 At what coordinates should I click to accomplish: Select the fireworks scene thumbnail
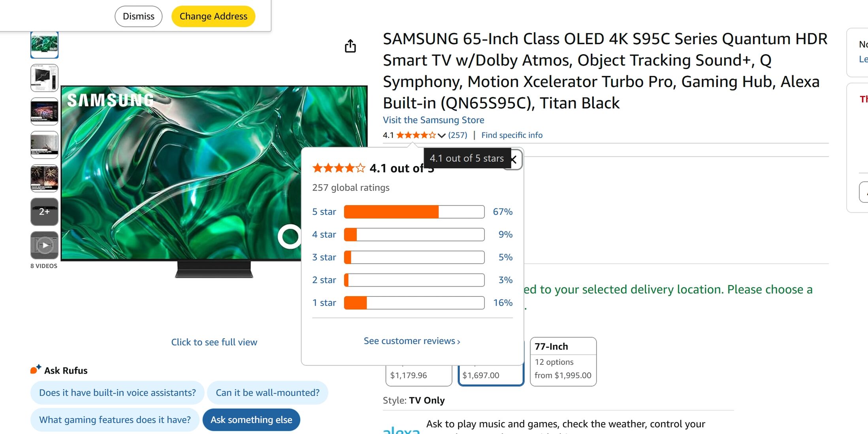[x=45, y=178]
